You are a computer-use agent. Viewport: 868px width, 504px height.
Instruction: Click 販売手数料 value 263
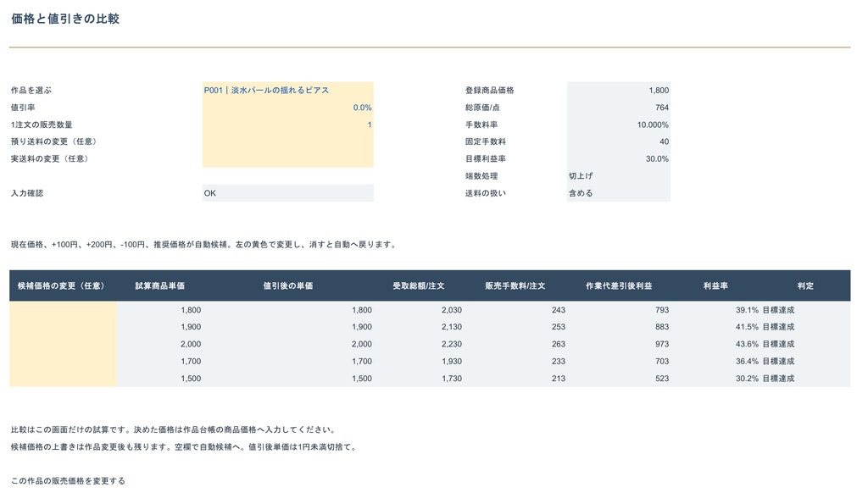tap(559, 344)
